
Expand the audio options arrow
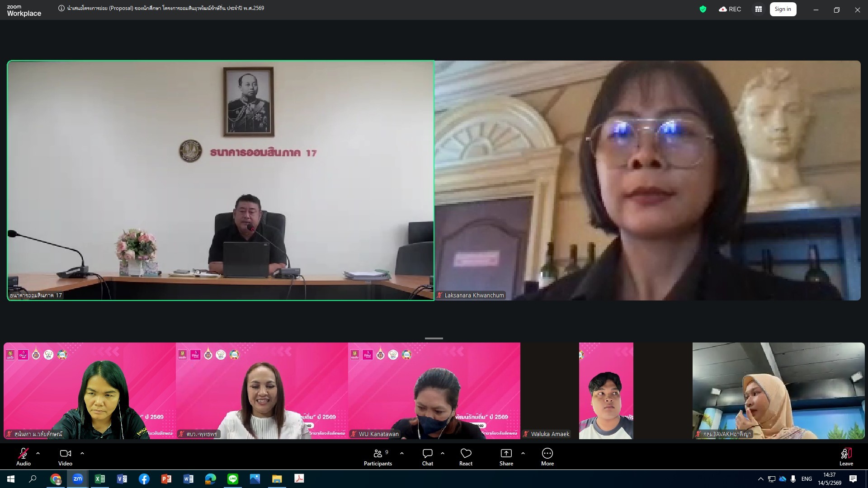click(38, 453)
